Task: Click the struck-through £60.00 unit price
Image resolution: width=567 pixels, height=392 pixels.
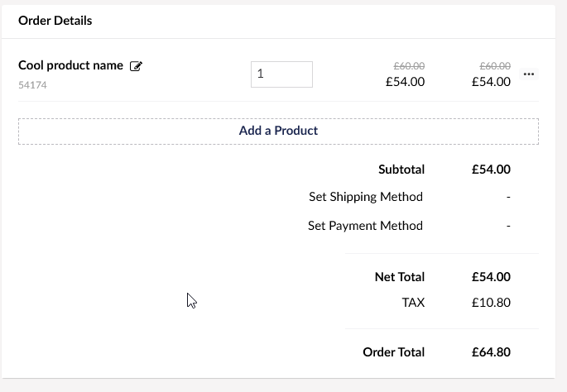Action: pyautogui.click(x=410, y=66)
